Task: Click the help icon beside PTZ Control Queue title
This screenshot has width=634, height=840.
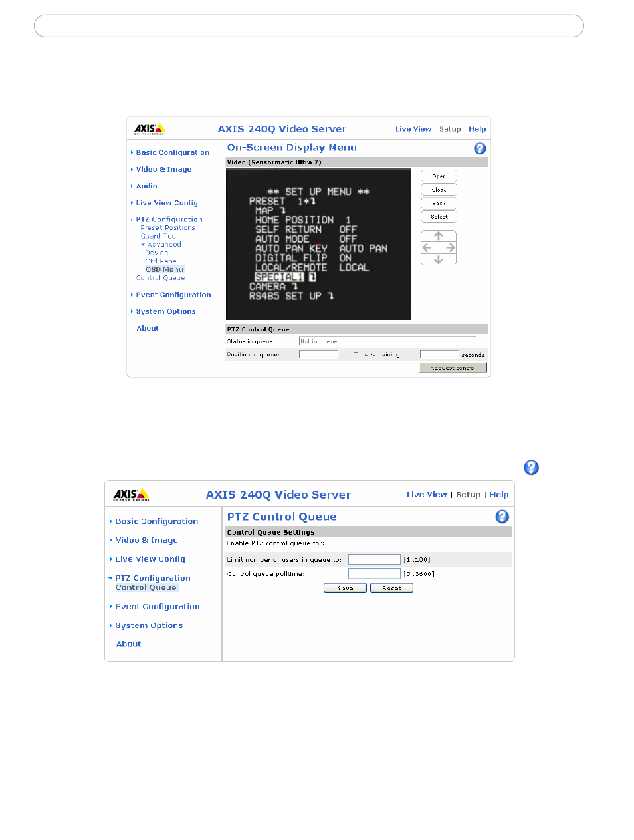Action: click(502, 517)
